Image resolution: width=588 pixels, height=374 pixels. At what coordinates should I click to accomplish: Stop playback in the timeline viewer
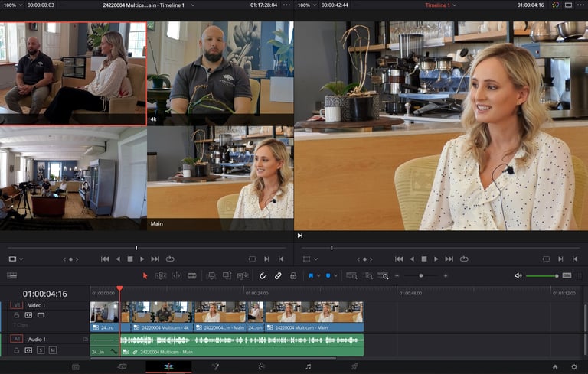point(424,259)
